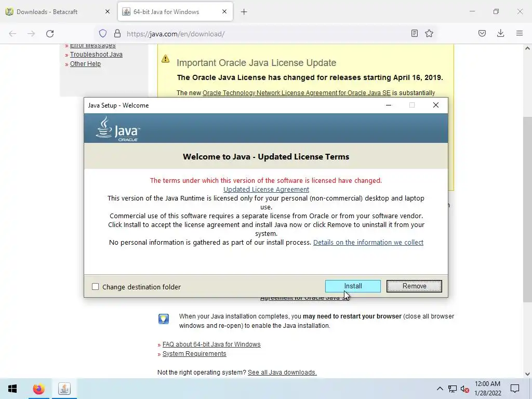The width and height of the screenshot is (532, 399).
Task: Open the Other Help link
Action: click(x=85, y=64)
